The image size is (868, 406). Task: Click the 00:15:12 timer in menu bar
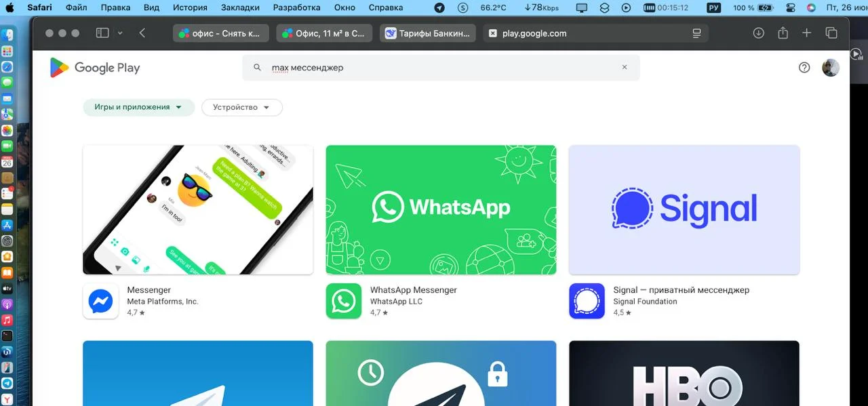tap(666, 7)
